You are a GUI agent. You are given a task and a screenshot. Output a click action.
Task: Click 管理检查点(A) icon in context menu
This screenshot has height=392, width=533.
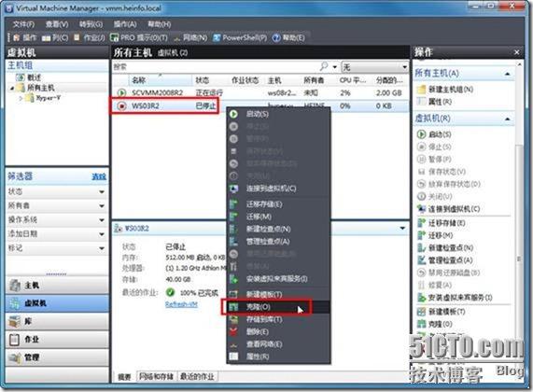pos(233,242)
